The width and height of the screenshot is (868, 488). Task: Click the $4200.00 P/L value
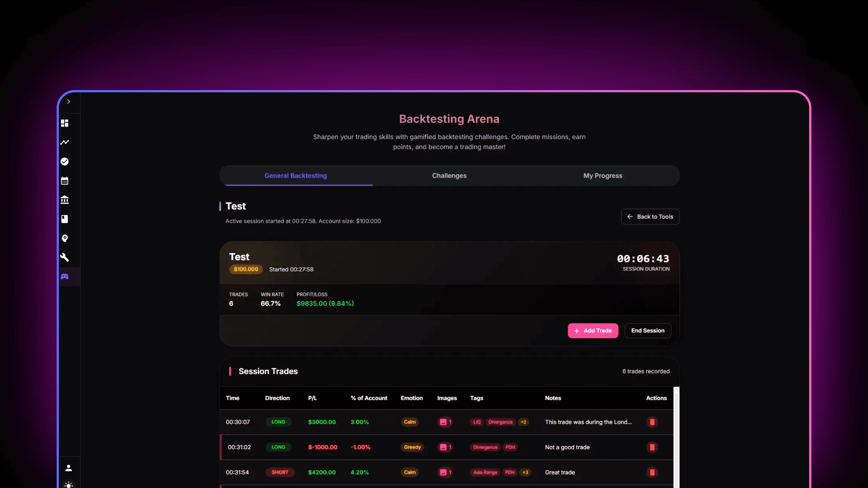tap(322, 472)
